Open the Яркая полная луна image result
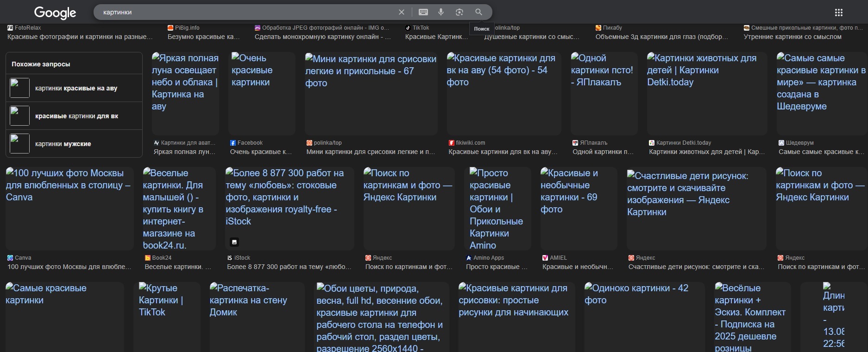This screenshot has height=352, width=868. pos(185,94)
